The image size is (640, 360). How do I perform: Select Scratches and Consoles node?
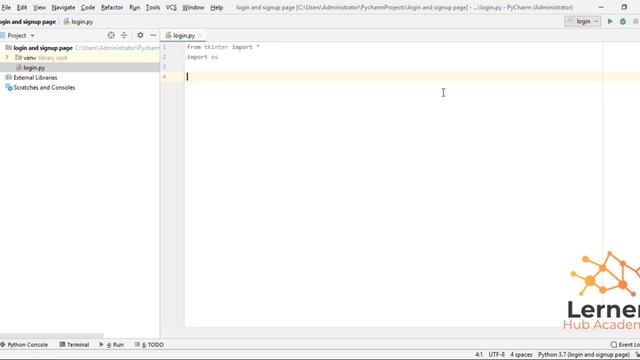40,87
